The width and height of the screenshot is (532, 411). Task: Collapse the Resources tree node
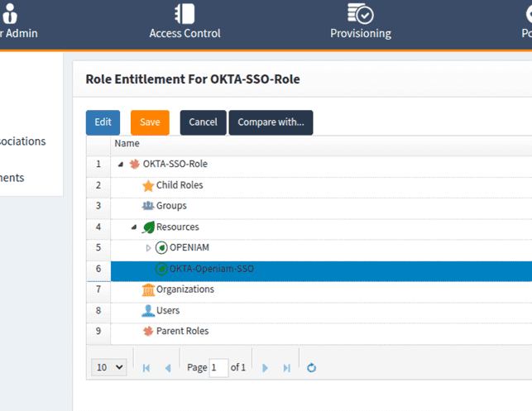tap(134, 227)
